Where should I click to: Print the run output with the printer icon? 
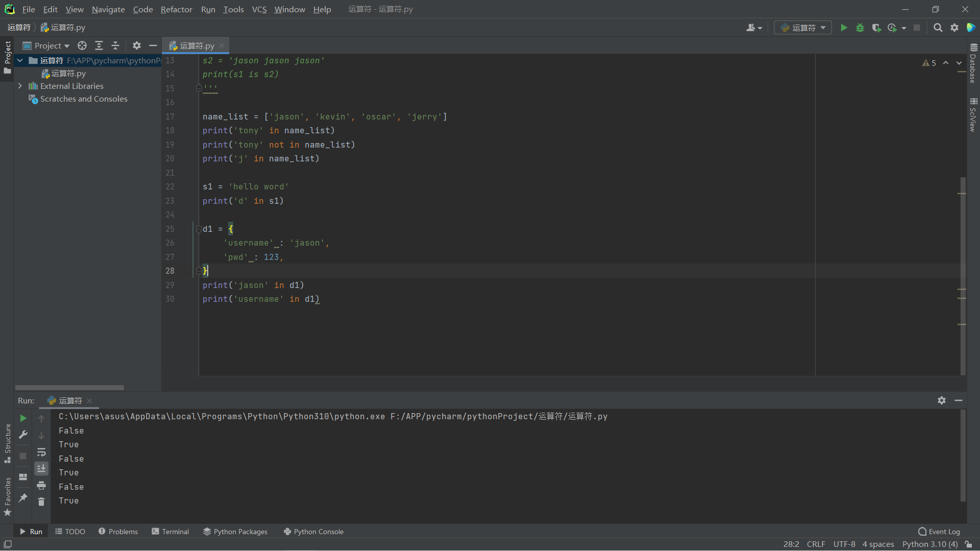pos(41,485)
